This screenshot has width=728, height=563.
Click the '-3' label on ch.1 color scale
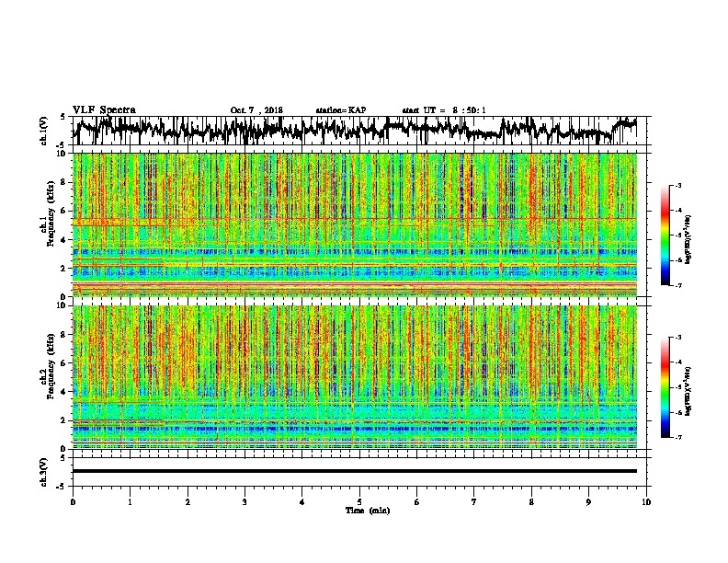coord(677,185)
